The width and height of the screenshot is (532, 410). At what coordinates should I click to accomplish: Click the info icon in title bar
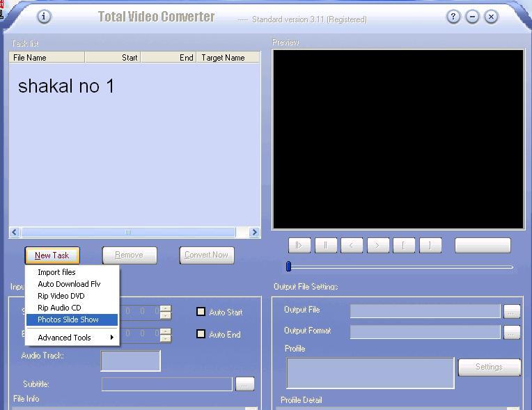click(x=43, y=17)
